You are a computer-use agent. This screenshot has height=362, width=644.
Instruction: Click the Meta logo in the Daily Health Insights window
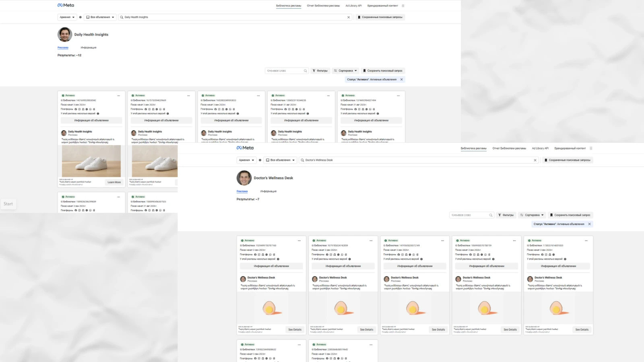tap(66, 5)
